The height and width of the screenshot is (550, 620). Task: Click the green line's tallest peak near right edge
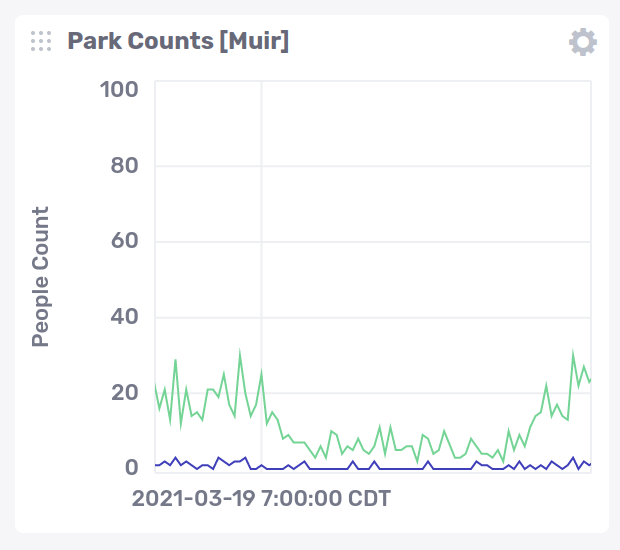pyautogui.click(x=573, y=352)
